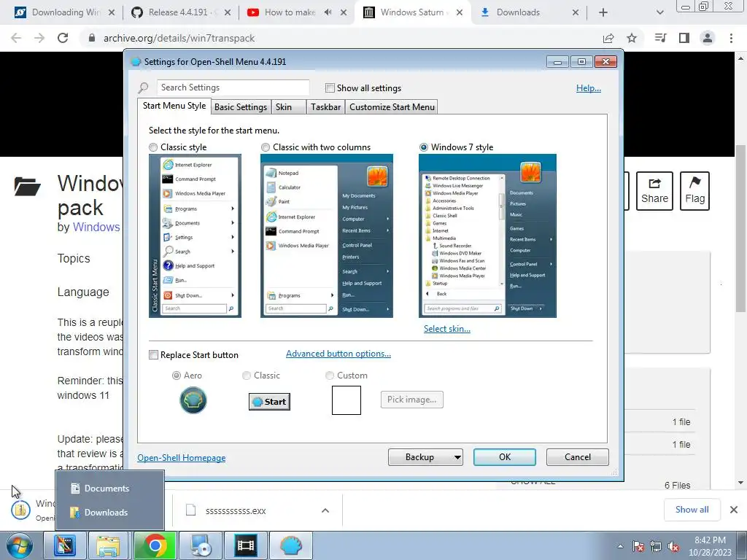Expand ssssssssss.exx download options chevron
747x560 pixels.
325,510
